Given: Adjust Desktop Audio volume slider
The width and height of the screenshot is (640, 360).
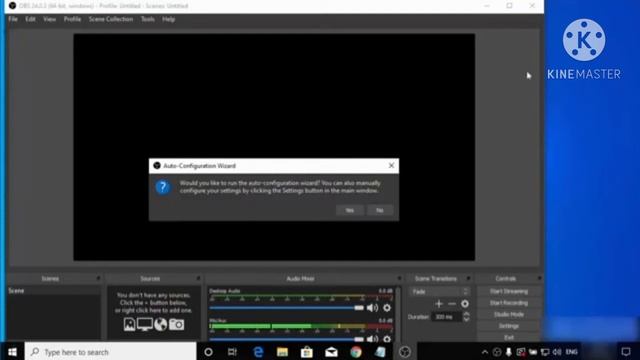Looking at the screenshot, I should coord(287,308).
